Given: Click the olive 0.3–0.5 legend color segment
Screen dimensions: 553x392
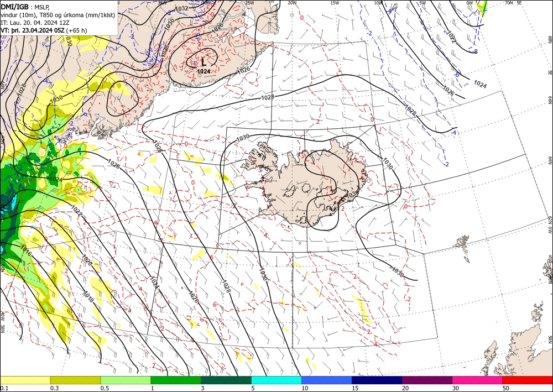Looking at the screenshot, I should point(75,380).
